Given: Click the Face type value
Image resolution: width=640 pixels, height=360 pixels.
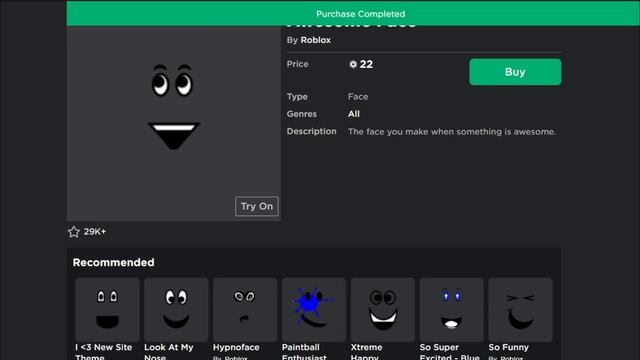Looking at the screenshot, I should 358,97.
